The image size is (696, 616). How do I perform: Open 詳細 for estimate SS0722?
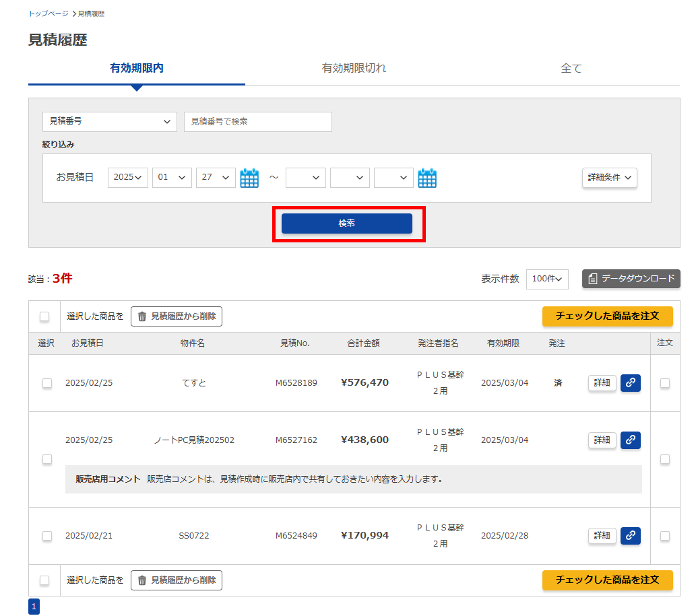point(602,536)
